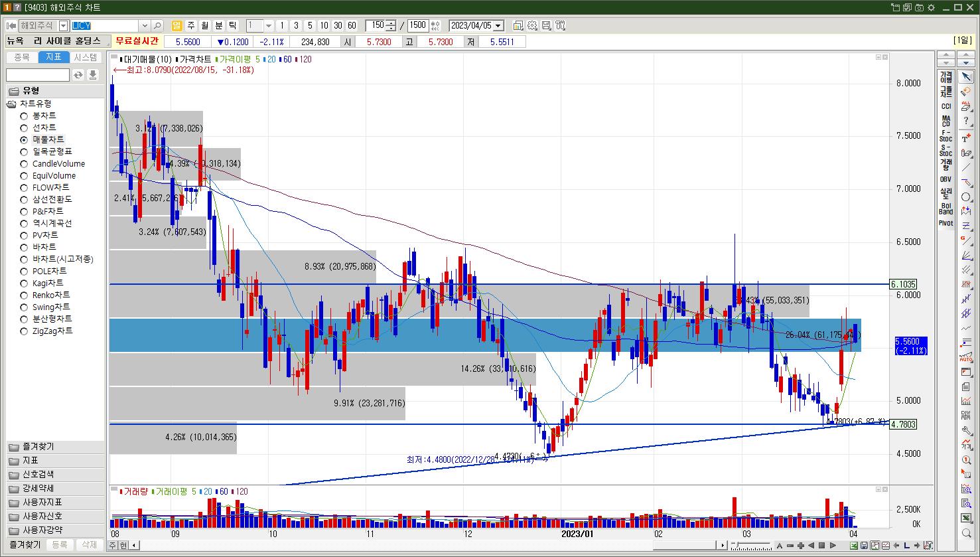Switch to weekly 주 period
Screen dimensions: 980x557
point(191,25)
